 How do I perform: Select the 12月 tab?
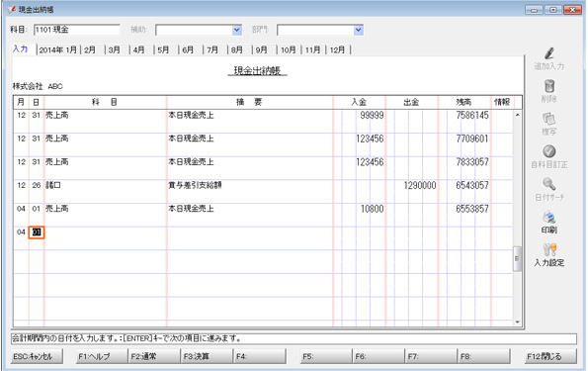[x=337, y=49]
